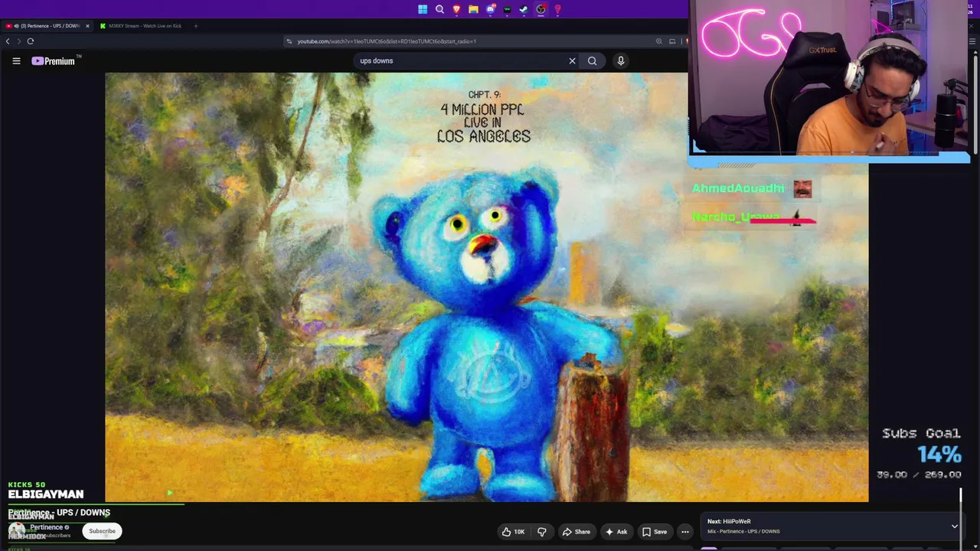The image size is (980, 551).
Task: Reload the current page
Action: pos(31,41)
